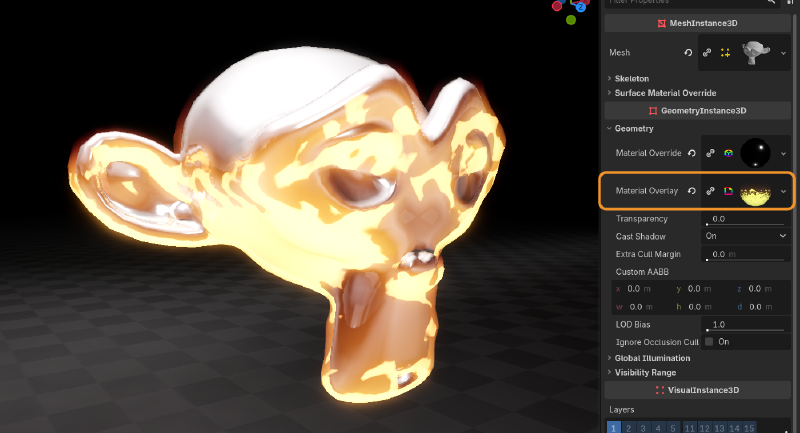Image resolution: width=800 pixels, height=433 pixels.
Task: Revert the Material Override property
Action: point(692,153)
